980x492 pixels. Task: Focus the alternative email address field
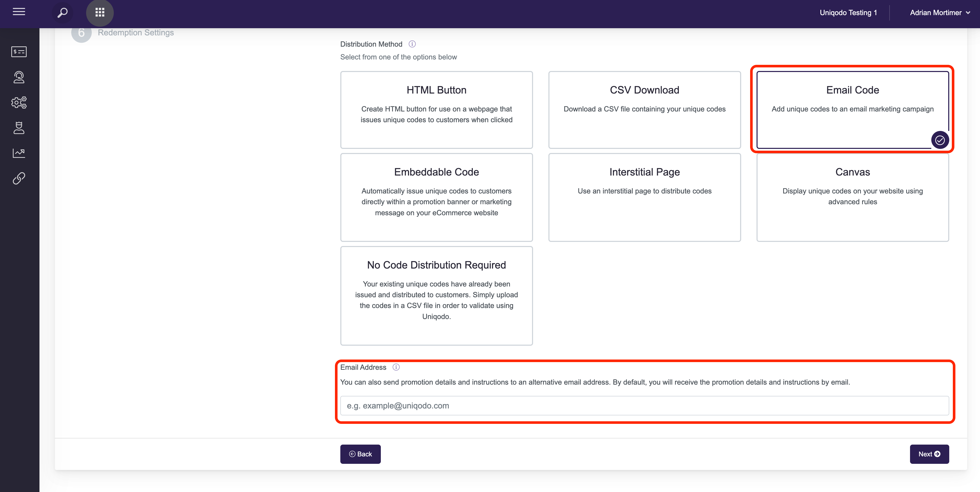(x=645, y=406)
